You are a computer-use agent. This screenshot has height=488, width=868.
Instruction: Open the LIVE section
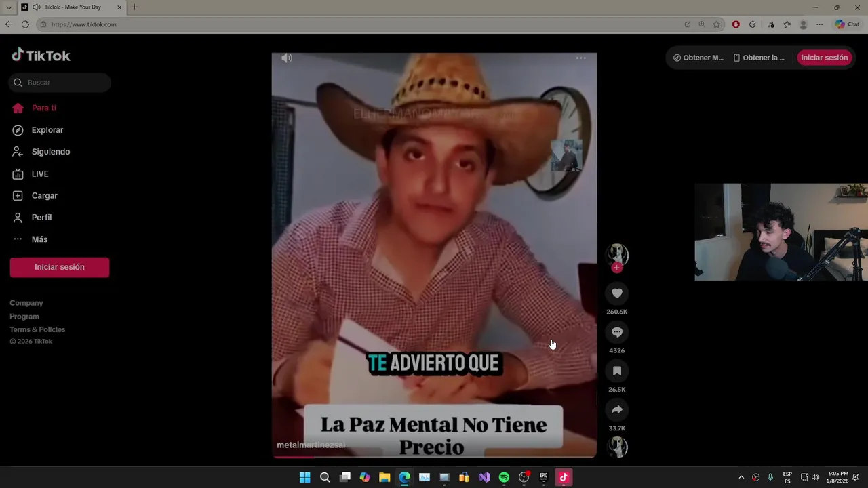click(31, 174)
